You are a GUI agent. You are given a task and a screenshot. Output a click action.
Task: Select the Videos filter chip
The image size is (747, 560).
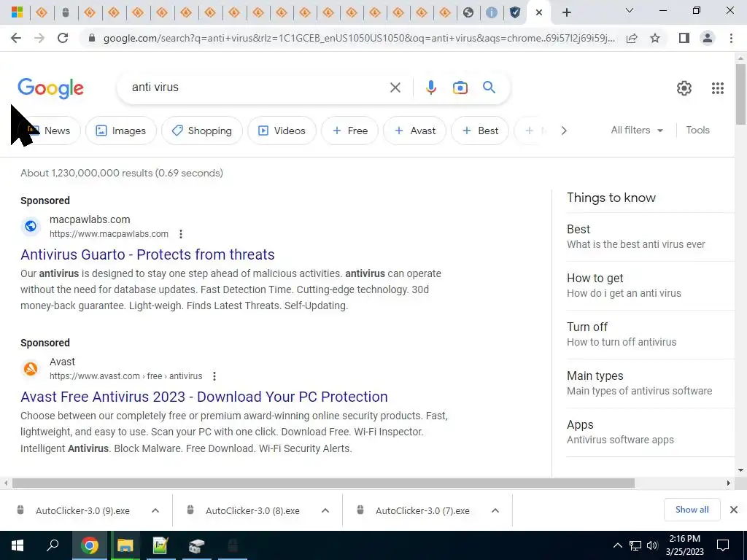point(282,131)
